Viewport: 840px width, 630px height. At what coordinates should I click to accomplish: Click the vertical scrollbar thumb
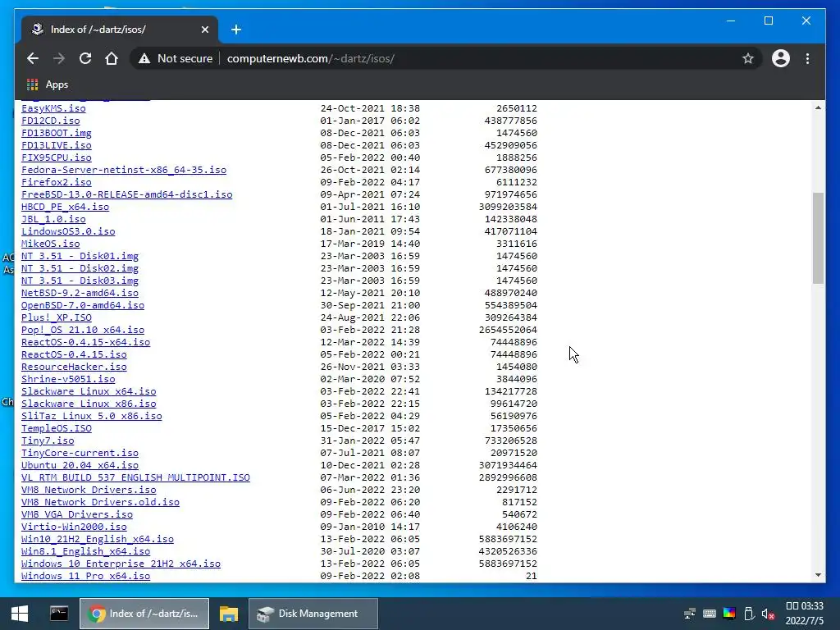click(x=818, y=238)
